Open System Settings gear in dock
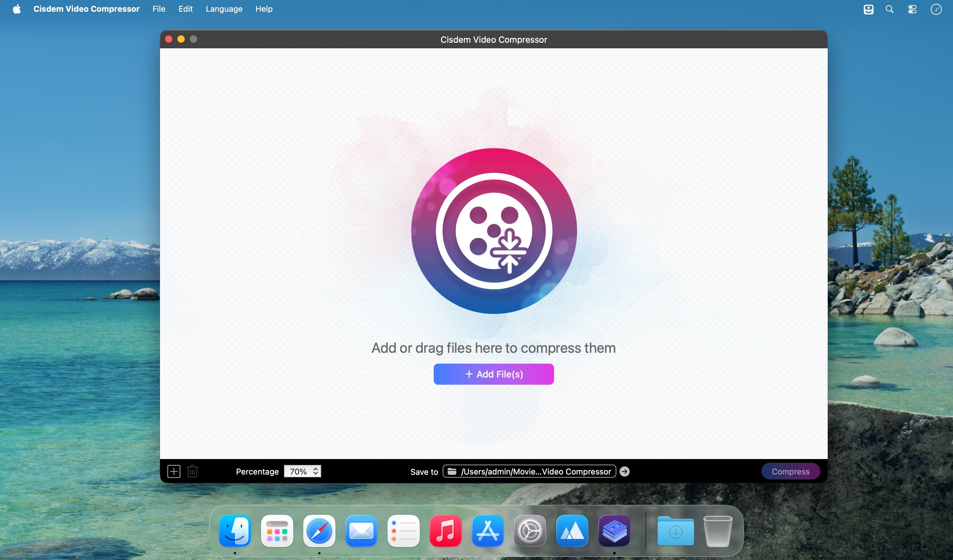This screenshot has width=953, height=560. click(530, 531)
